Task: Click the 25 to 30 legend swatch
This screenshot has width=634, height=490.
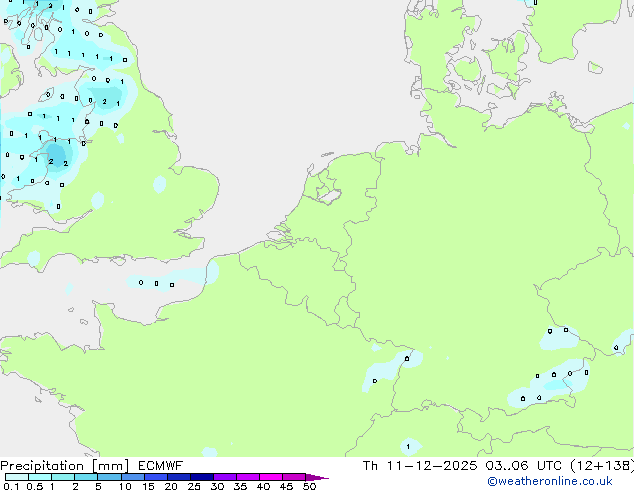Action: pyautogui.click(x=202, y=477)
